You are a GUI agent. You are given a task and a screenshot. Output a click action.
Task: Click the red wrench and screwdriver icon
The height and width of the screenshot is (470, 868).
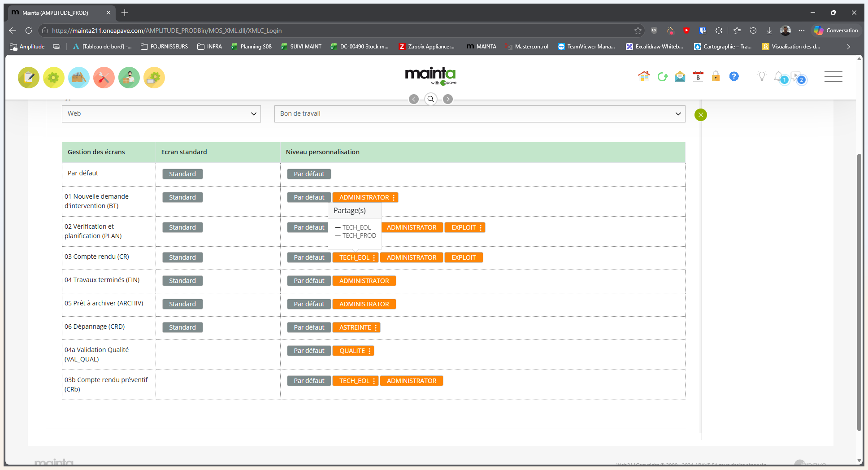click(104, 78)
